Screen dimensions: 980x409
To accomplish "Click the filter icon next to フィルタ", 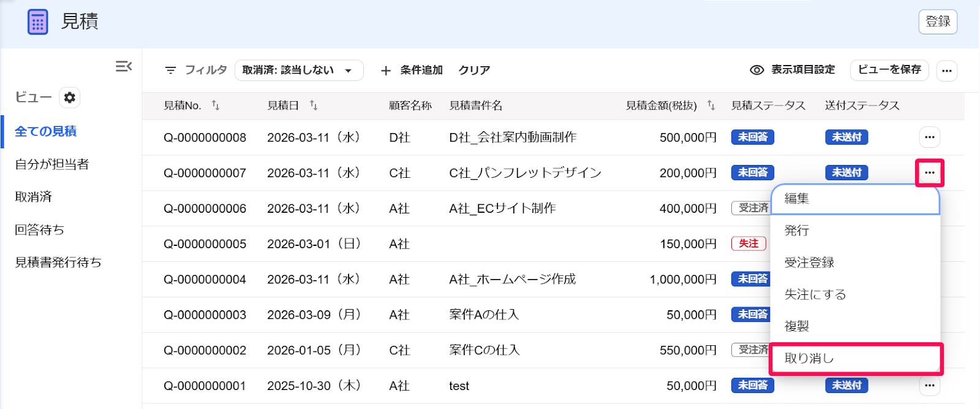I will [170, 71].
